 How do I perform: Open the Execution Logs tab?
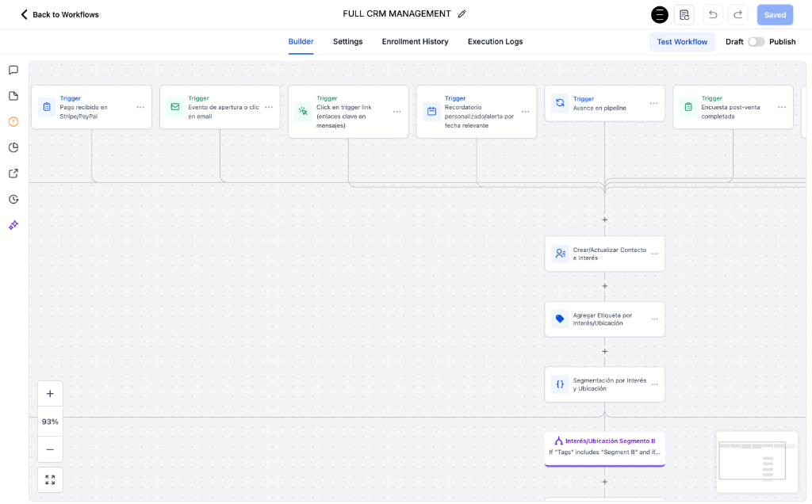[x=495, y=41]
